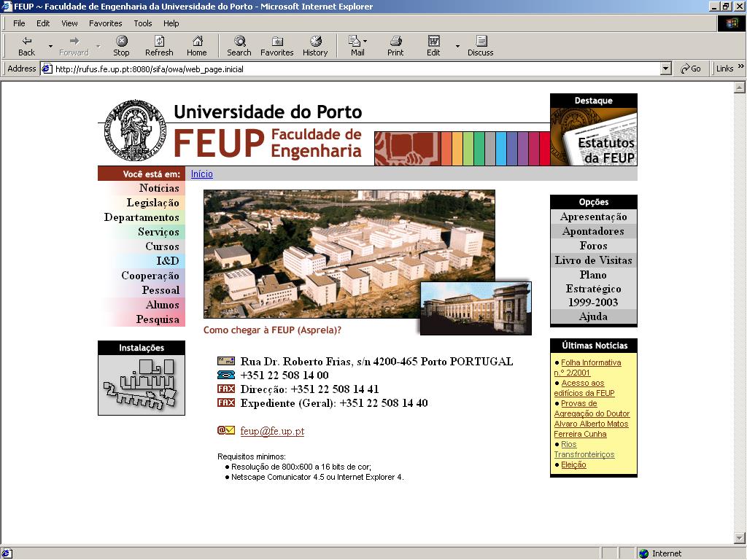Viewport: 747px width, 560px height.
Task: Open the Folha Informativa n.º 2/2001 news link
Action: pyautogui.click(x=588, y=367)
